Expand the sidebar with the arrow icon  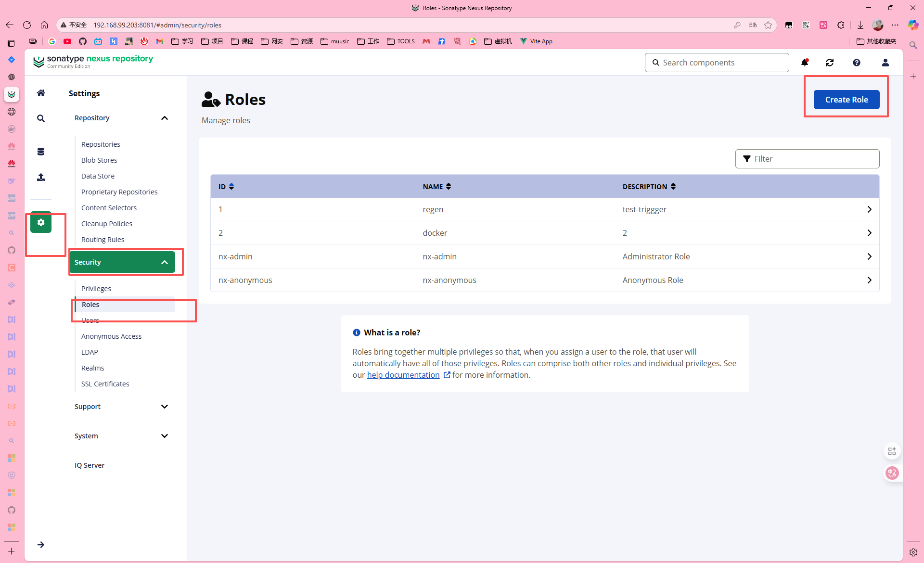pyautogui.click(x=41, y=545)
